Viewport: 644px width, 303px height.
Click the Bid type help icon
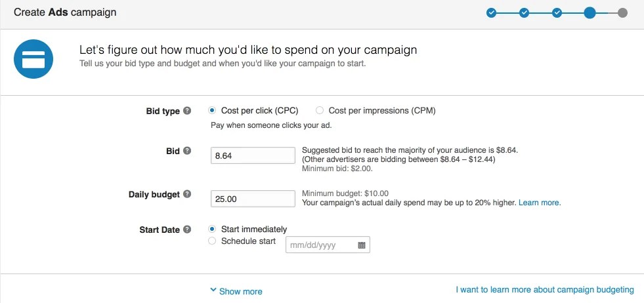188,111
